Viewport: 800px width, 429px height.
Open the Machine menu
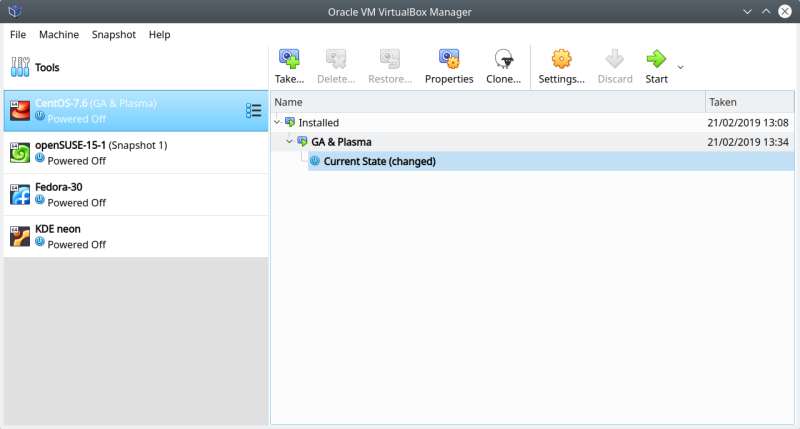point(59,35)
